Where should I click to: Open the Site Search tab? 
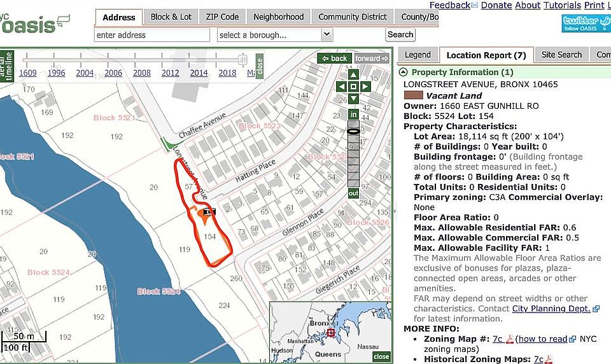[561, 55]
